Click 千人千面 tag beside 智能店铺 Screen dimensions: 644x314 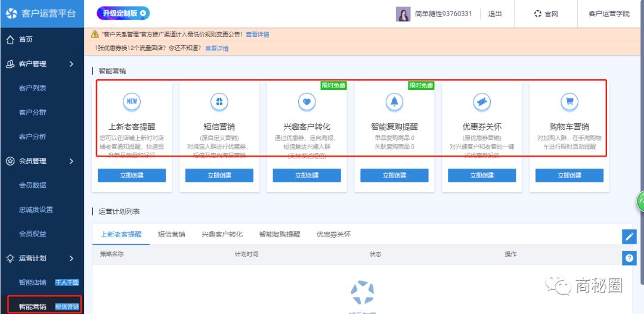coord(67,282)
